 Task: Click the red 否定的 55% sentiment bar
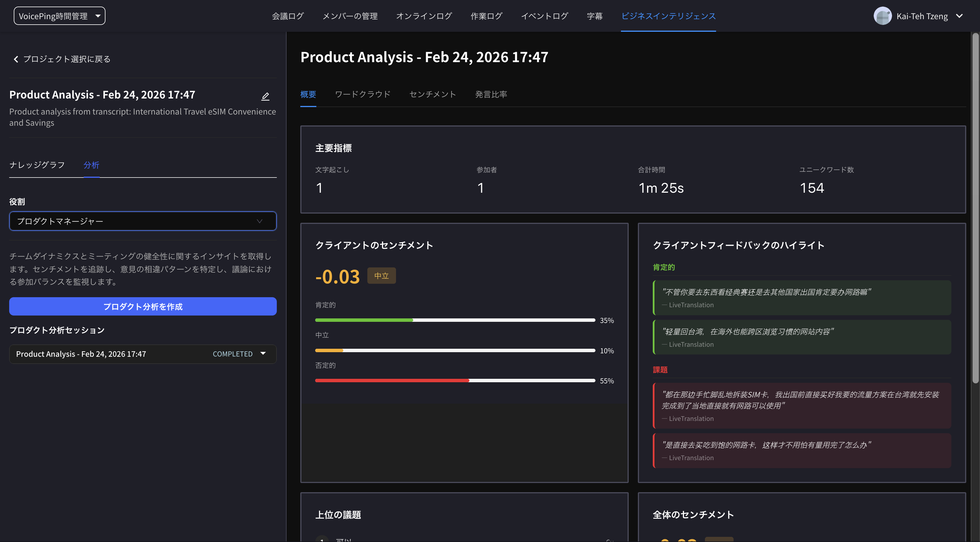click(x=392, y=380)
